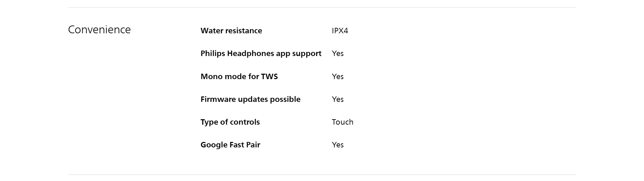Click Yes beside Firmware updates possible
The image size is (644, 181).
[338, 99]
